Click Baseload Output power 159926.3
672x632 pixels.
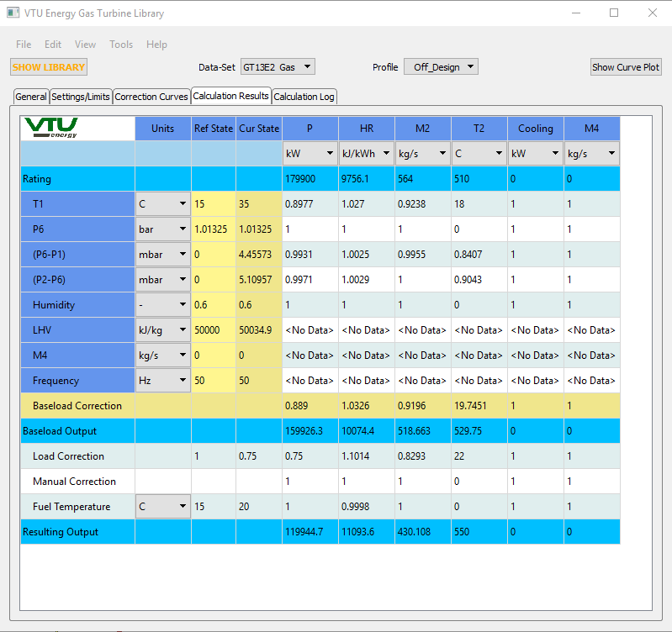[x=310, y=431]
